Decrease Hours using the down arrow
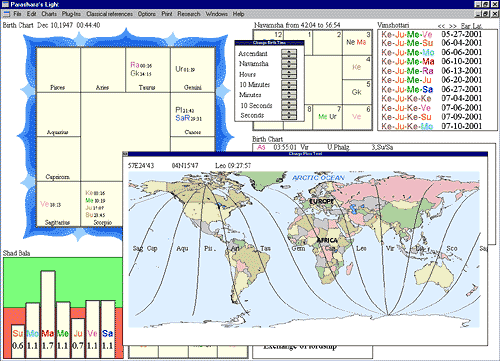Image resolution: width=500 pixels, height=361 pixels. click(x=289, y=76)
